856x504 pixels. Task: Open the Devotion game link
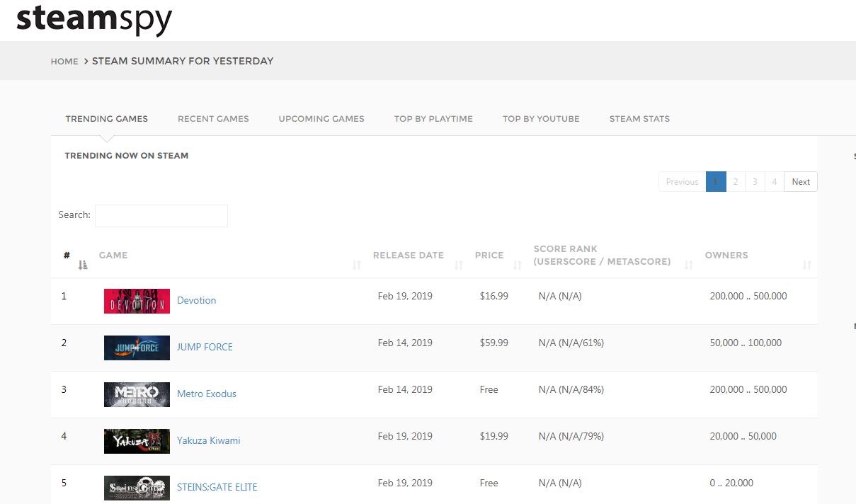(197, 300)
